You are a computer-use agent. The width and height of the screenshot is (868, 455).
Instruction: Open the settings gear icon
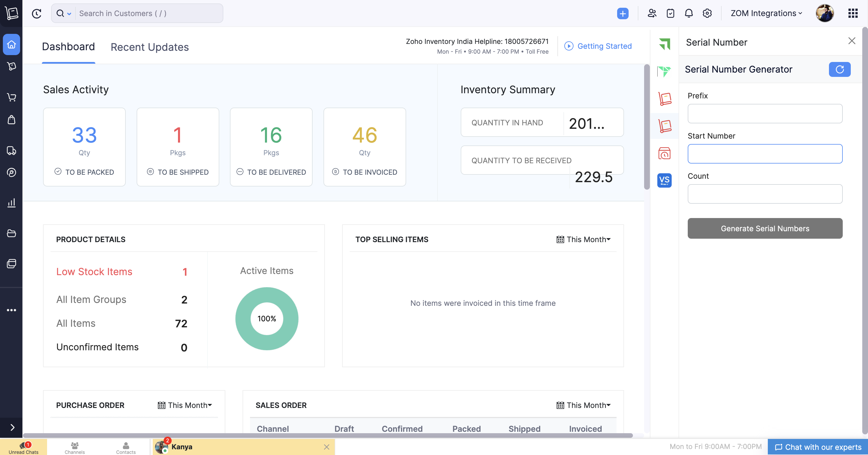pos(707,13)
